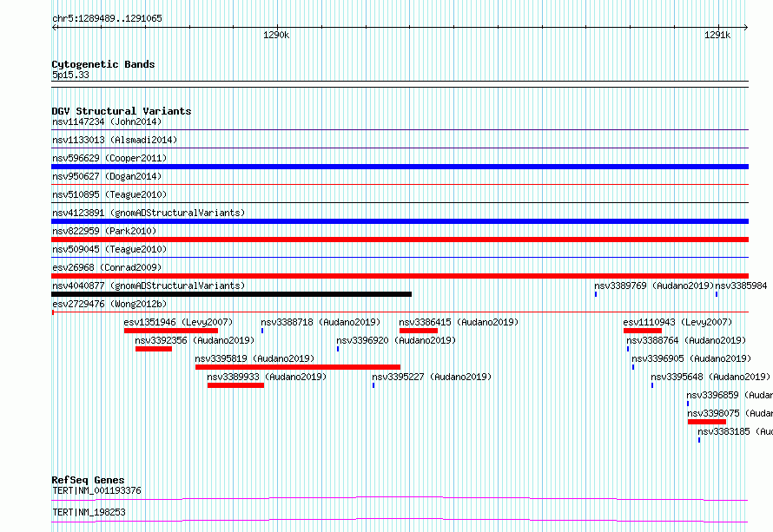Open the nsv3395819 (Audano2019) label
The image size is (773, 532).
[254, 358]
